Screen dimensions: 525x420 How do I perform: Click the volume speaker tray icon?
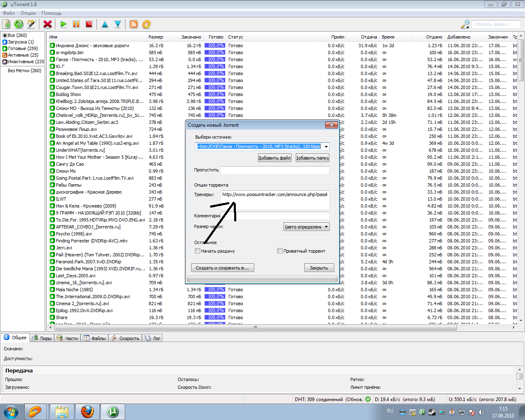tap(482, 412)
